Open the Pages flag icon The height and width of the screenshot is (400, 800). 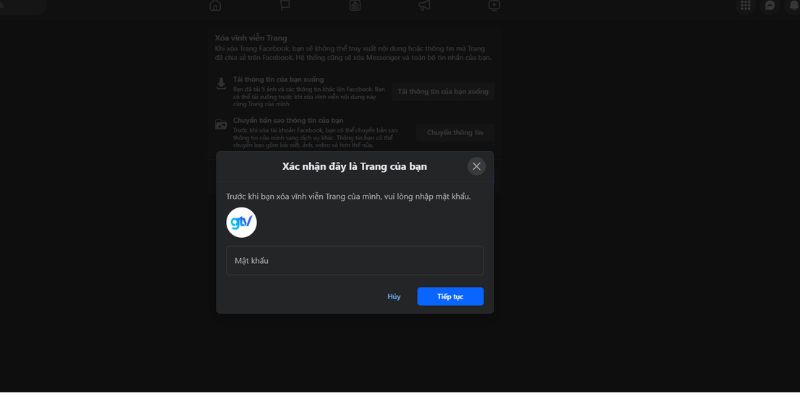[285, 6]
